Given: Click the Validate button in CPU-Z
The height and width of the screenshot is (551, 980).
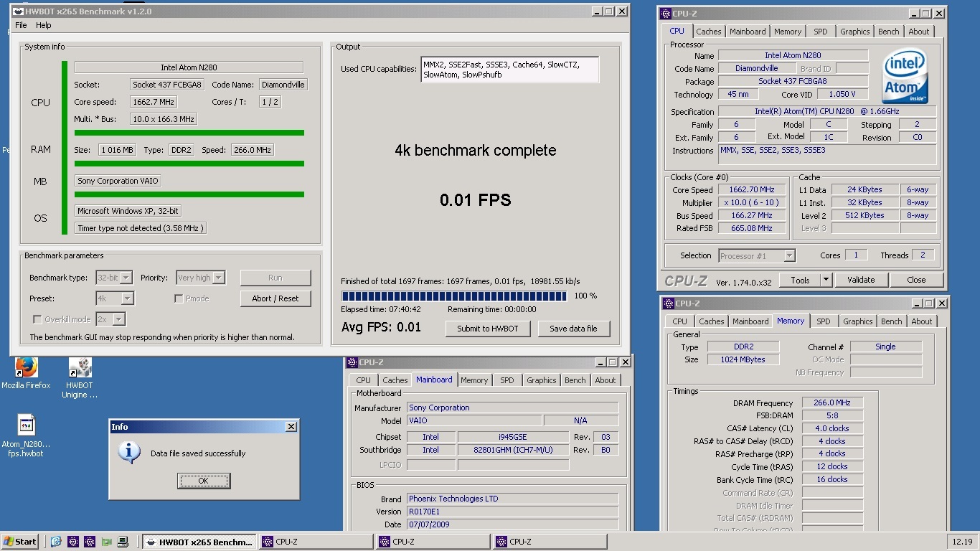Looking at the screenshot, I should pyautogui.click(x=861, y=280).
